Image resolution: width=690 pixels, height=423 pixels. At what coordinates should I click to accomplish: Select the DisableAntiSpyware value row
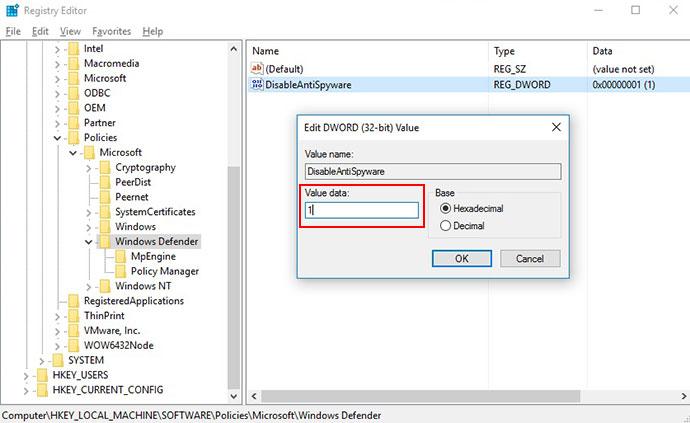pyautogui.click(x=469, y=85)
